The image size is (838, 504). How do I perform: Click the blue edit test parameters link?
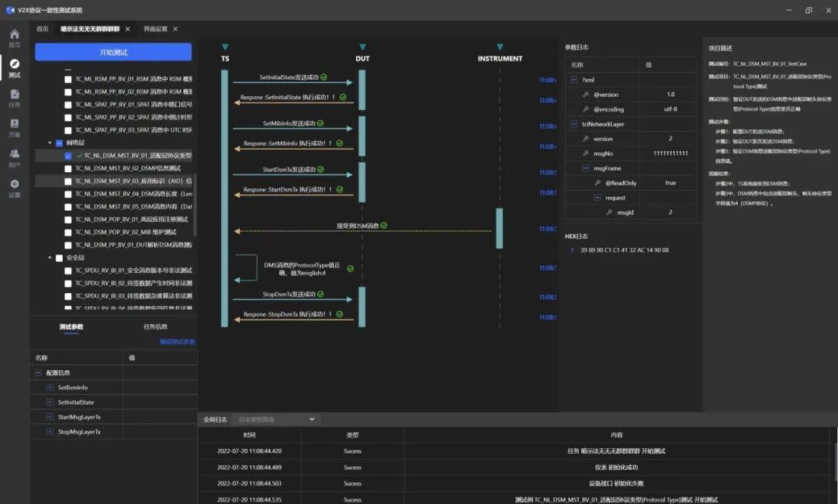[177, 341]
